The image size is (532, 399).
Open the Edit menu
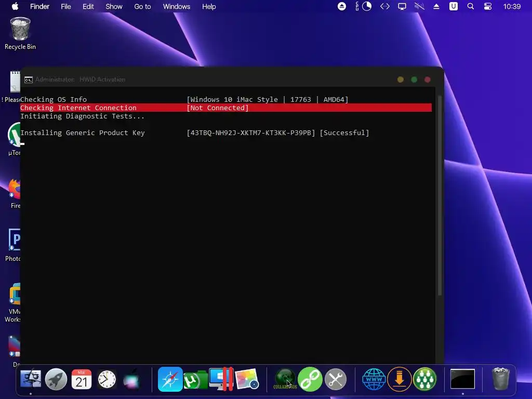tap(88, 6)
